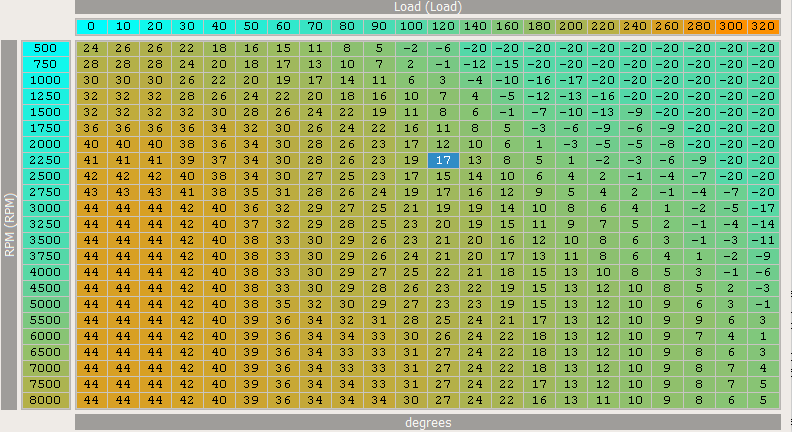792x432 pixels.
Task: Select the 3000 RPM row header
Action: tap(45, 207)
